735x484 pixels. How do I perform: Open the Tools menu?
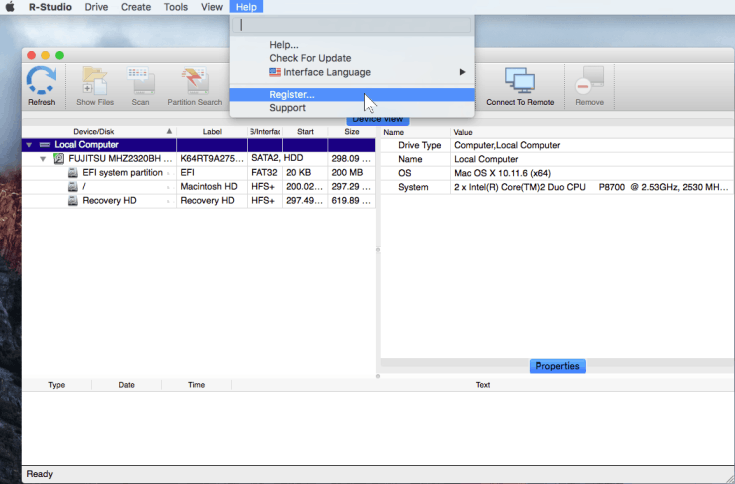tap(175, 7)
